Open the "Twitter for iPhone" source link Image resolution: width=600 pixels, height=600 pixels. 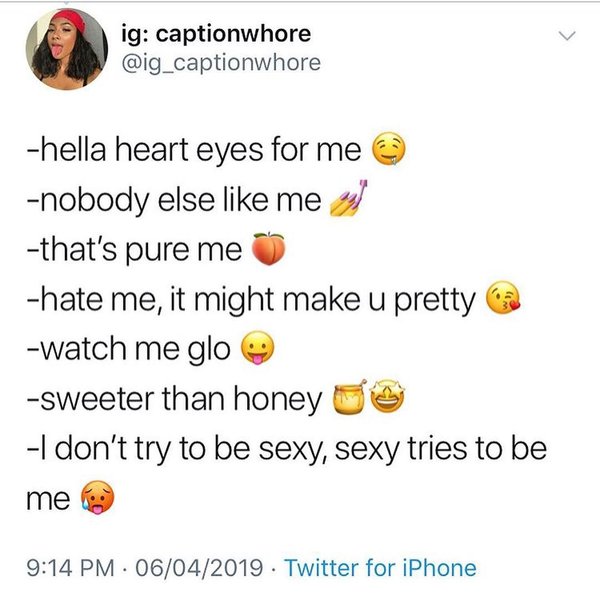380,568
